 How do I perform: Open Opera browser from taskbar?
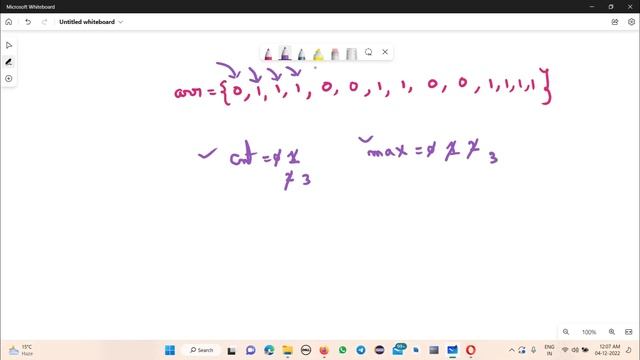[x=471, y=350]
